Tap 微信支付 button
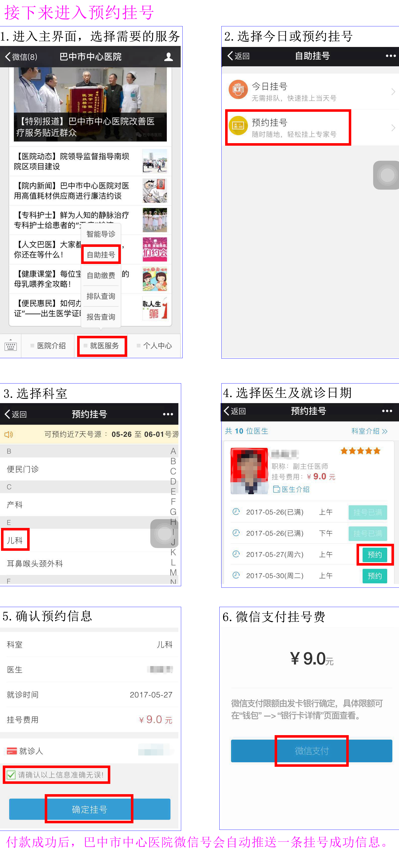399x868 pixels. click(x=311, y=751)
